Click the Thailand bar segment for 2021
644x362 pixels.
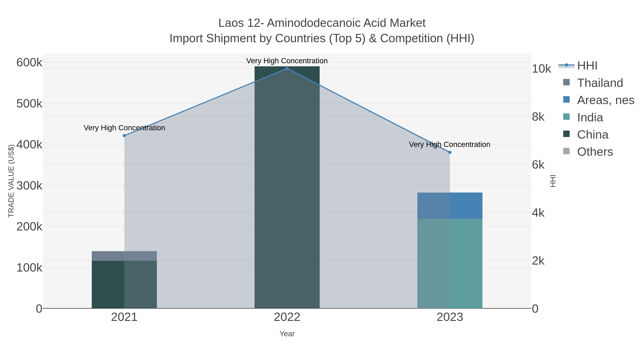(x=124, y=256)
